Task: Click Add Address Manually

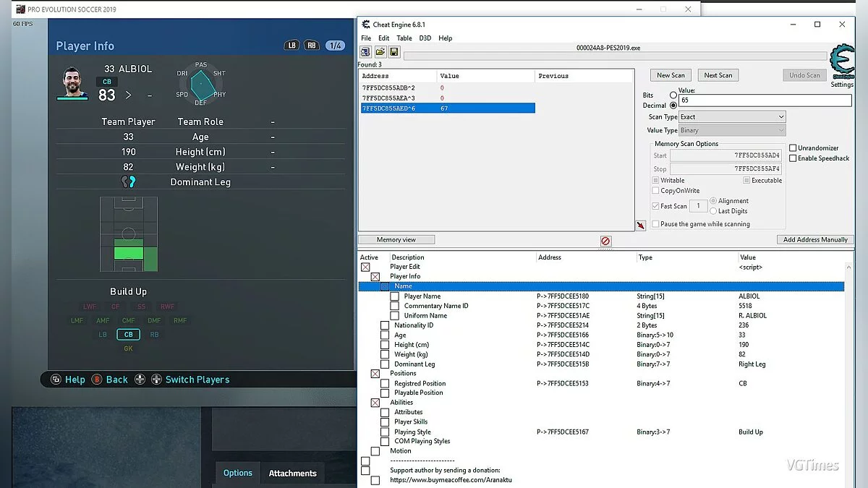Action: 815,239
